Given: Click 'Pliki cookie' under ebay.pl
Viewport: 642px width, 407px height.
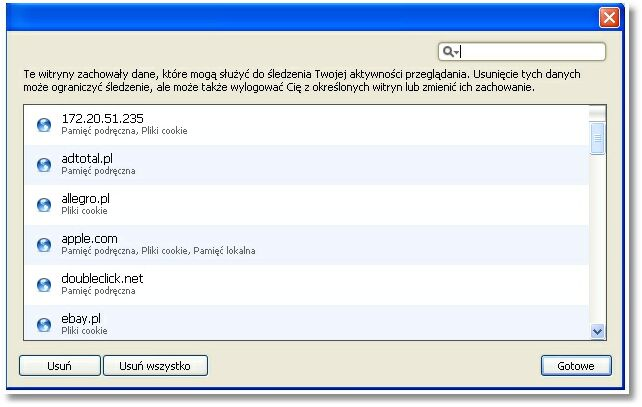Looking at the screenshot, I should (x=84, y=331).
